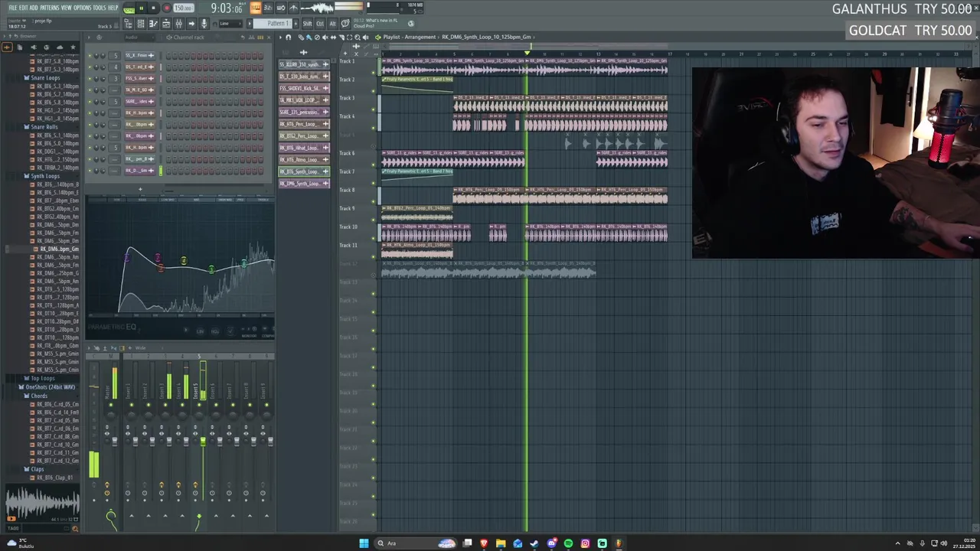This screenshot has height=551, width=980.
Task: Open the OPTIONS menu
Action: (x=83, y=8)
